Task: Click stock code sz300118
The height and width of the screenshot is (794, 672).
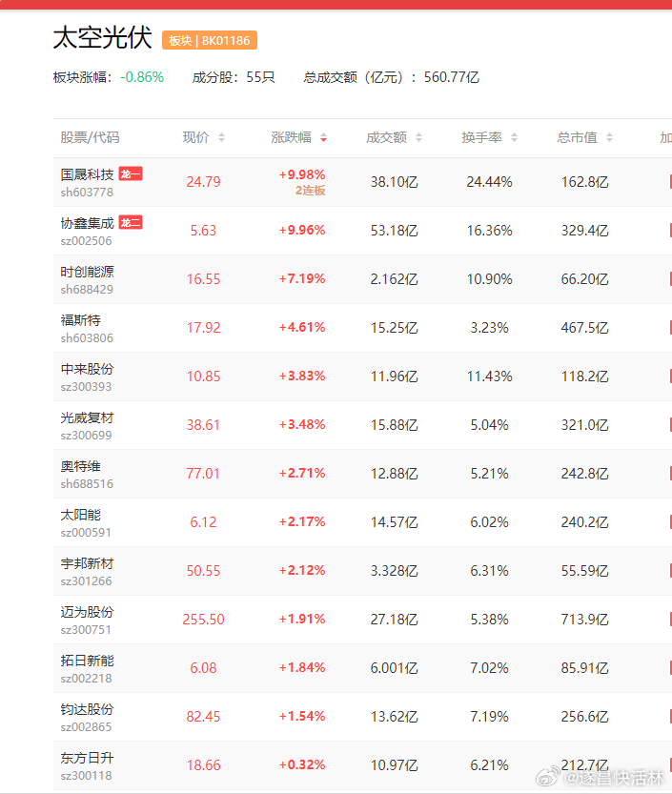Action: [86, 776]
